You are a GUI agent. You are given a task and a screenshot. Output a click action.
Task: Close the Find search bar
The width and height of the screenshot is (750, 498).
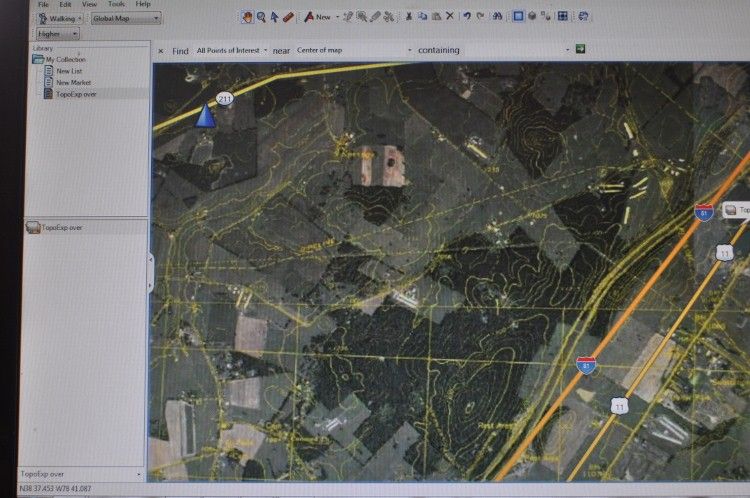pyautogui.click(x=161, y=50)
